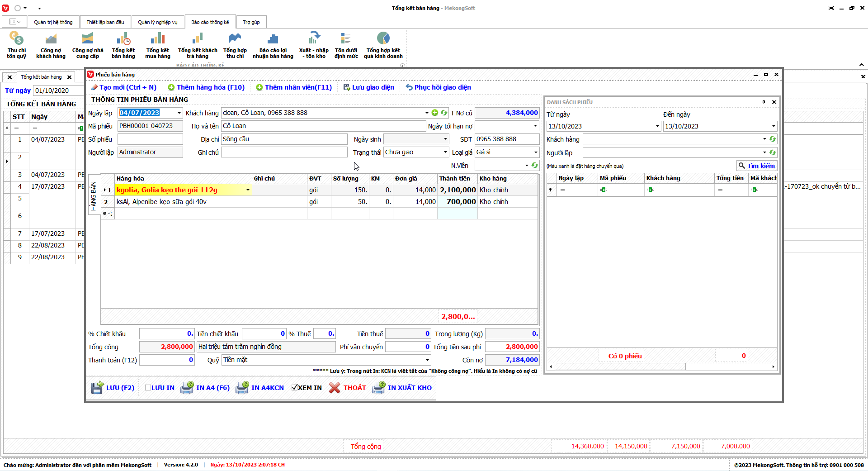The image size is (868, 471).
Task: Uncheck the XEM IN checkbox
Action: (294, 388)
